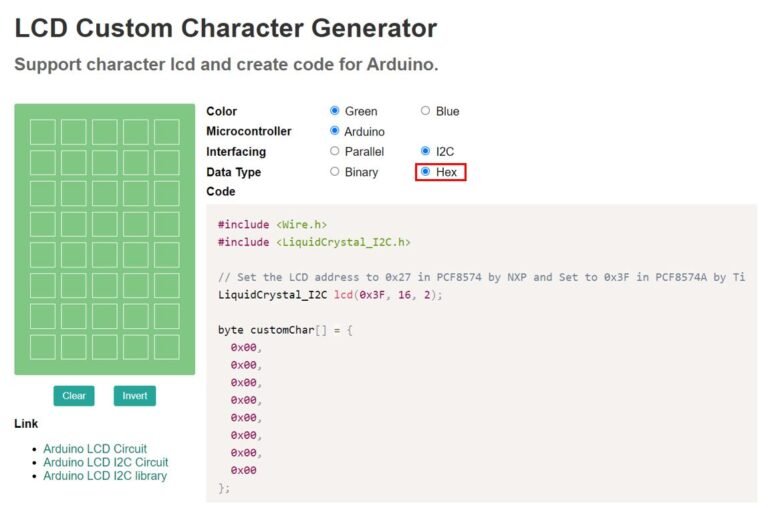Toggle the top-left pixel in the grid
This screenshot has width=768, height=508.
43,132
